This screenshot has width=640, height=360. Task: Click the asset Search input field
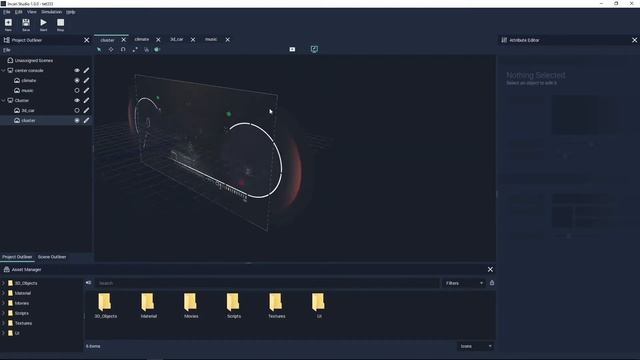tap(268, 283)
